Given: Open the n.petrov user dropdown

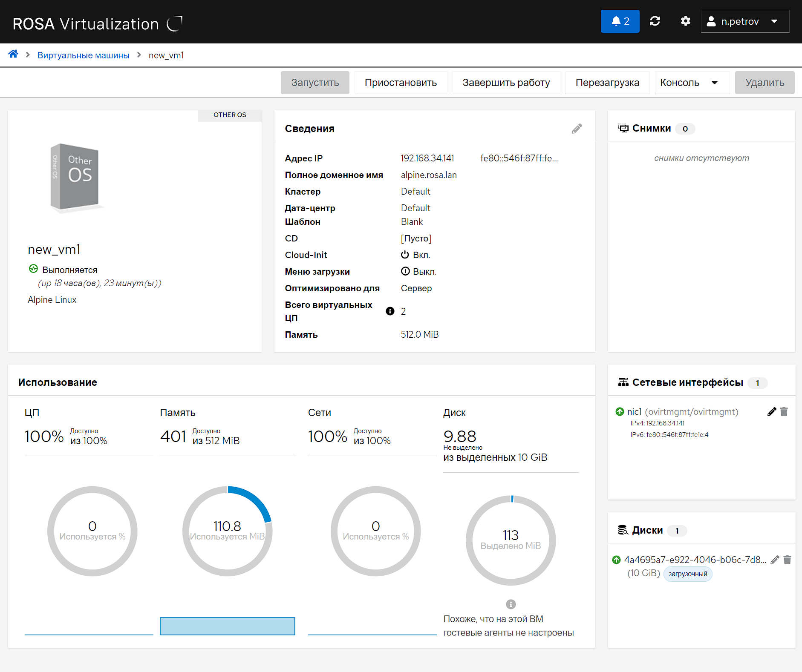Looking at the screenshot, I should coord(744,21).
